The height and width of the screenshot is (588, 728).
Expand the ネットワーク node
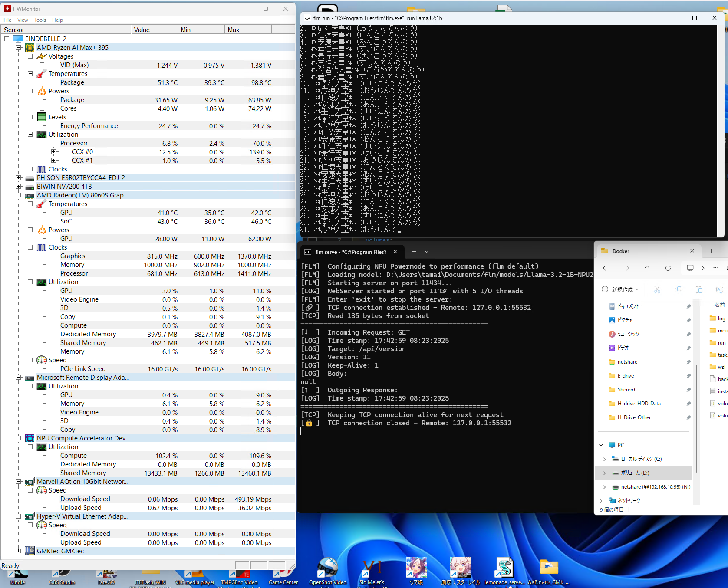click(601, 501)
